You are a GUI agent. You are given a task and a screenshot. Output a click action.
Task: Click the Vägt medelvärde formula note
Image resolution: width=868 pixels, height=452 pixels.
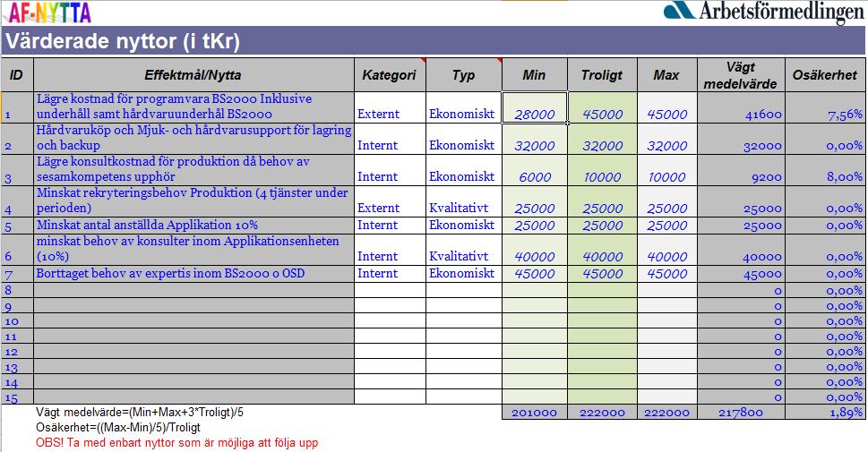(140, 412)
